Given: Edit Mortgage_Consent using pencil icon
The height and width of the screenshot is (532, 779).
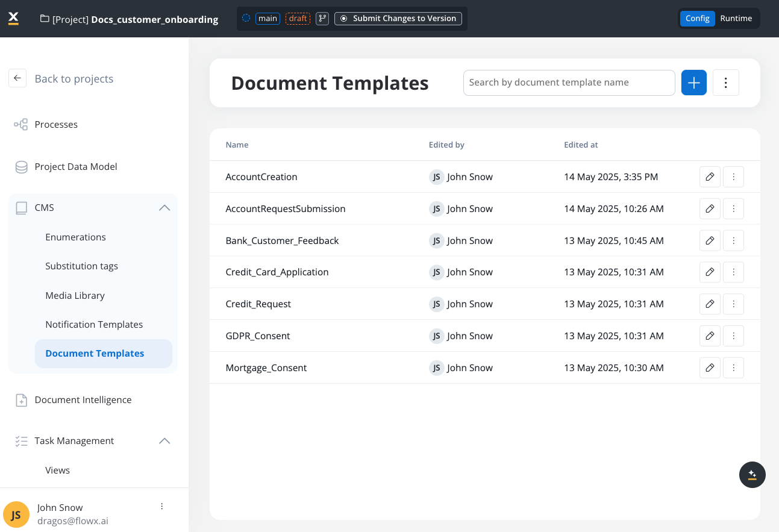Looking at the screenshot, I should click(710, 368).
